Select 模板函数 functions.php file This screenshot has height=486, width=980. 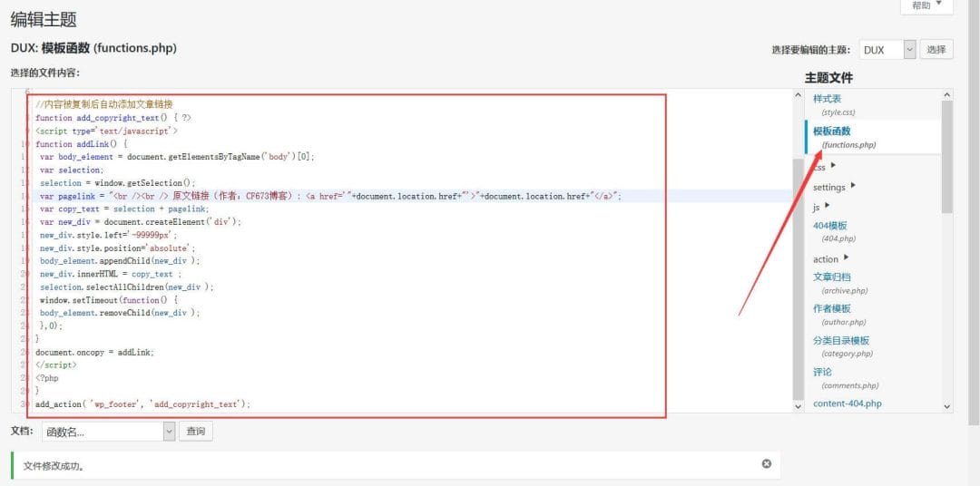(x=831, y=131)
